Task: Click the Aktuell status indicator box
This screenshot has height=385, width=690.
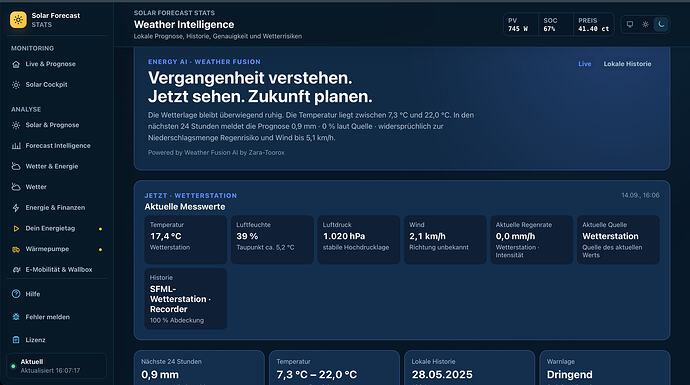Action: (x=57, y=366)
